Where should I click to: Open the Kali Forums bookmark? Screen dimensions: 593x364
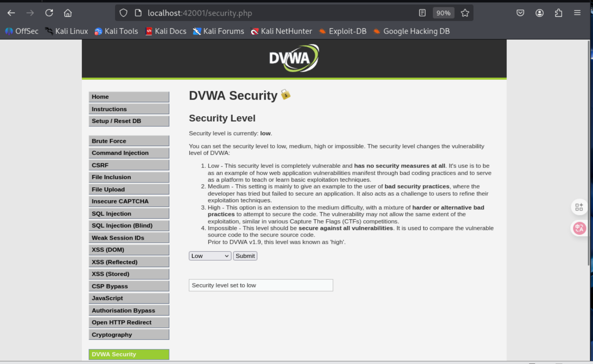coord(218,31)
